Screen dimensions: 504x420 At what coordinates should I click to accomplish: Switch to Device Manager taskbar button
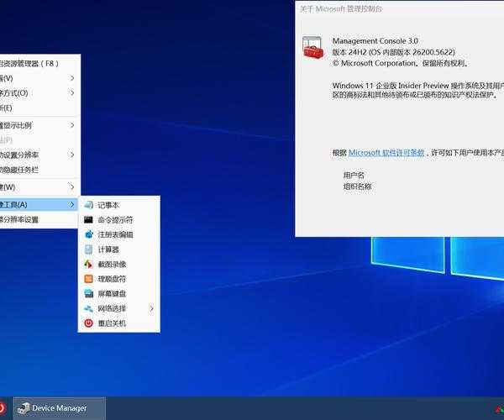(x=60, y=408)
